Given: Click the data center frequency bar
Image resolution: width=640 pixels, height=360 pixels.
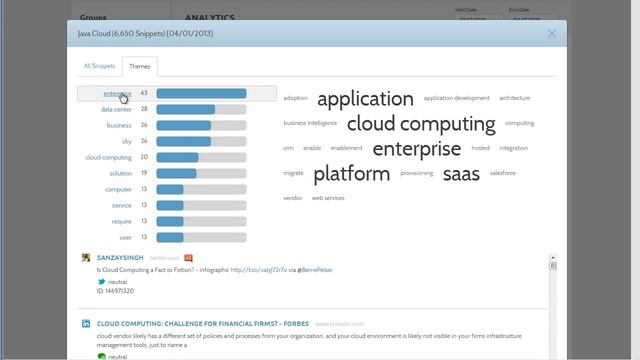Looking at the screenshot, I should tap(201, 109).
